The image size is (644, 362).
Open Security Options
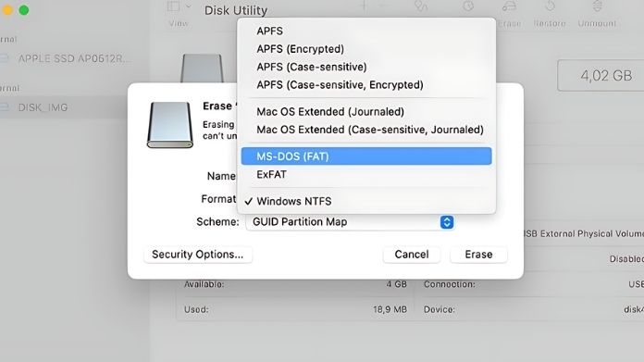(198, 255)
